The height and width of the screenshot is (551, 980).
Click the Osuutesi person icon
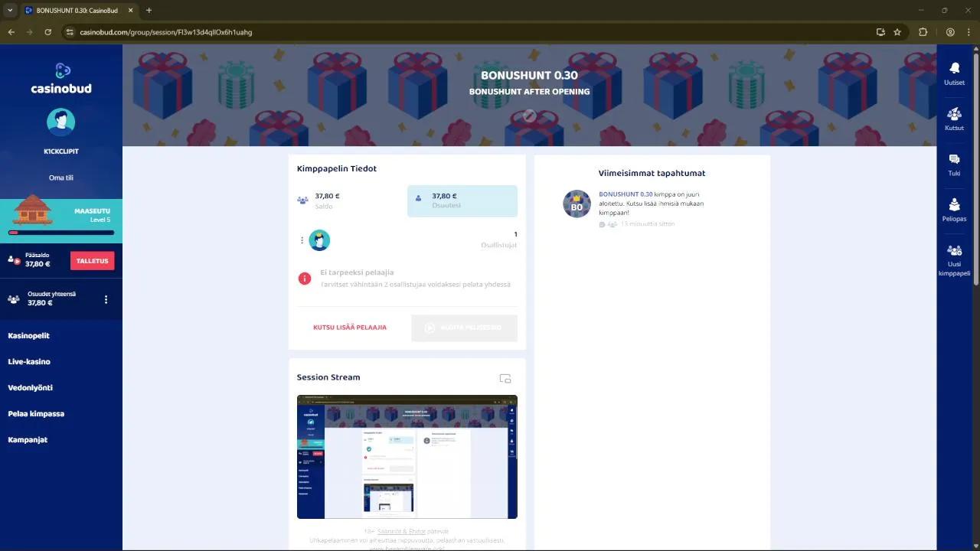click(418, 197)
